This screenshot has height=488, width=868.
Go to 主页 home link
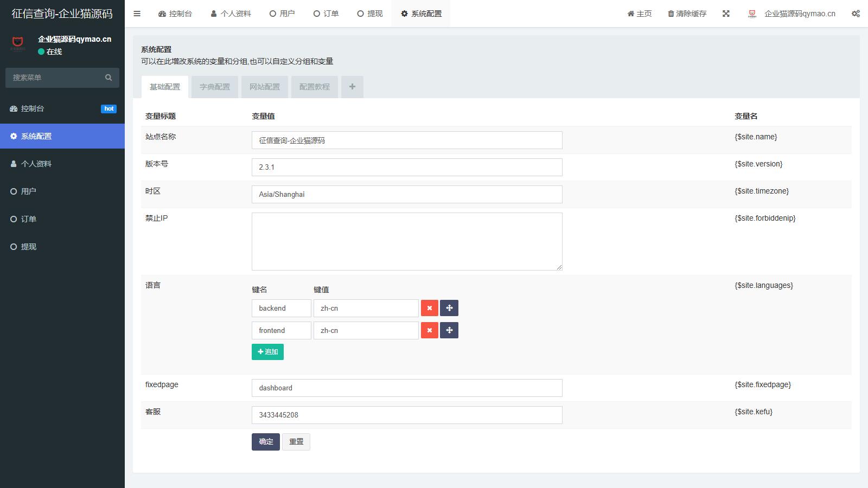[x=640, y=14]
